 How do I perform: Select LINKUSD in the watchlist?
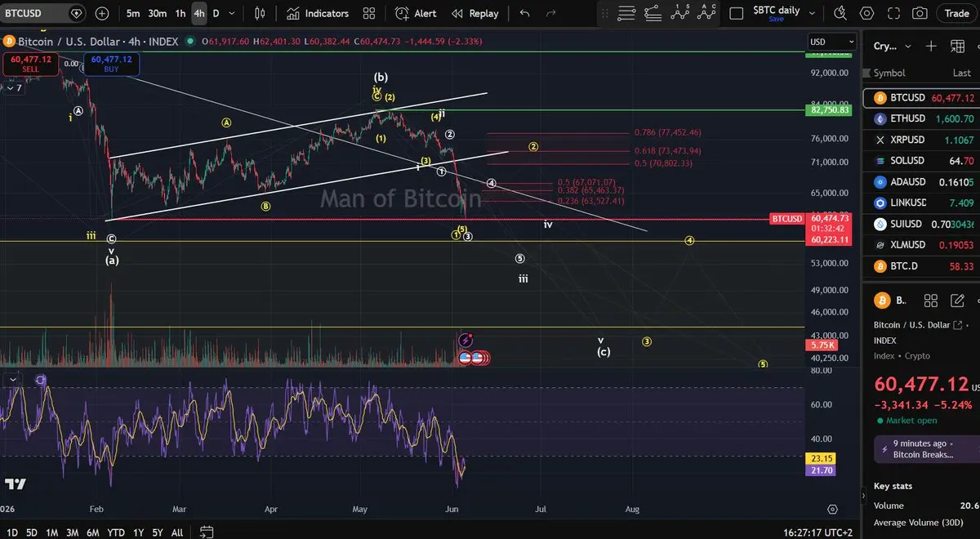point(923,203)
